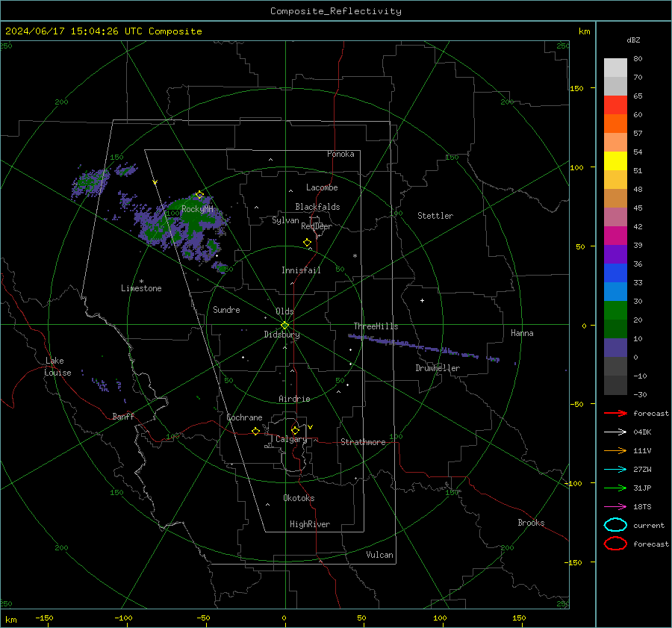Select the yellow diamond marker below RedDeer
The height and width of the screenshot is (628, 672).
307,243
